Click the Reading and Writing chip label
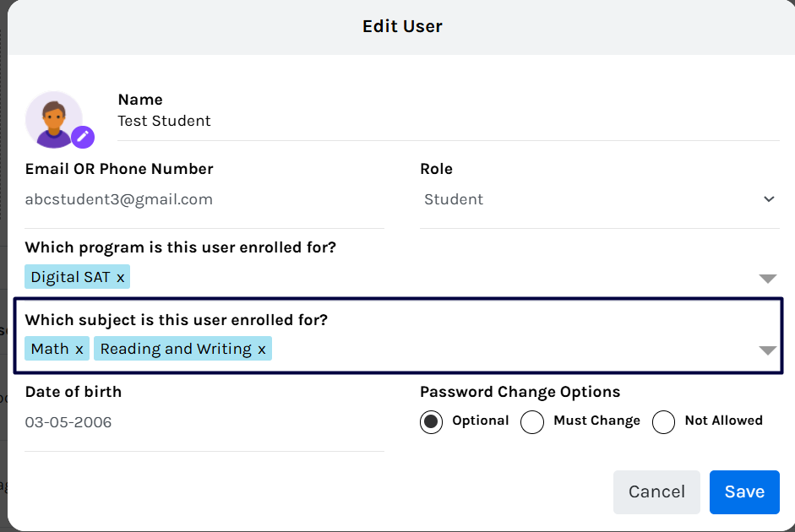This screenshot has height=532, width=795. tap(176, 349)
